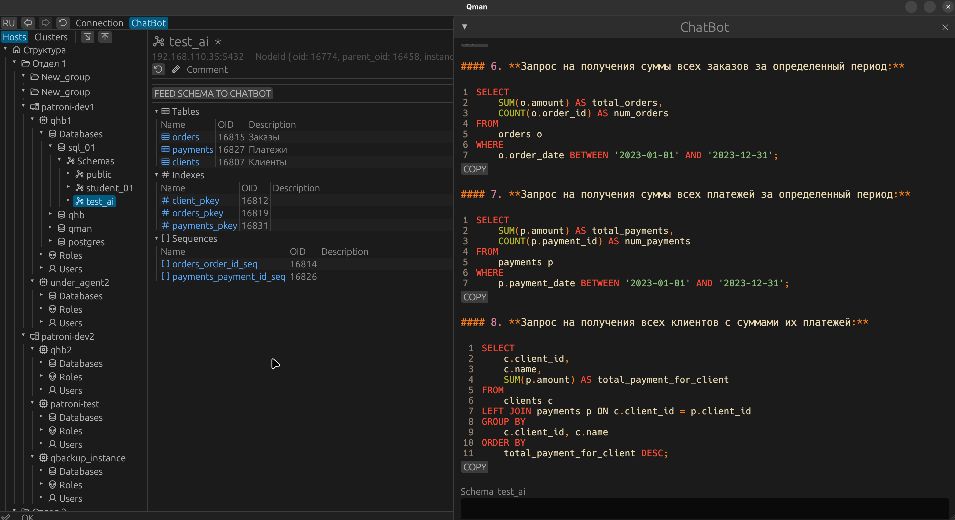Edit the schema comment pencil icon

(177, 70)
